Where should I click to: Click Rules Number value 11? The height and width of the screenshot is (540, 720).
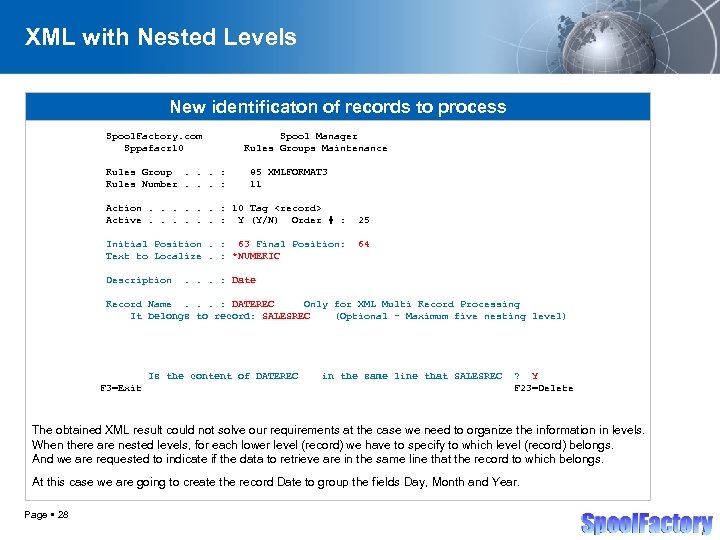pyautogui.click(x=256, y=184)
